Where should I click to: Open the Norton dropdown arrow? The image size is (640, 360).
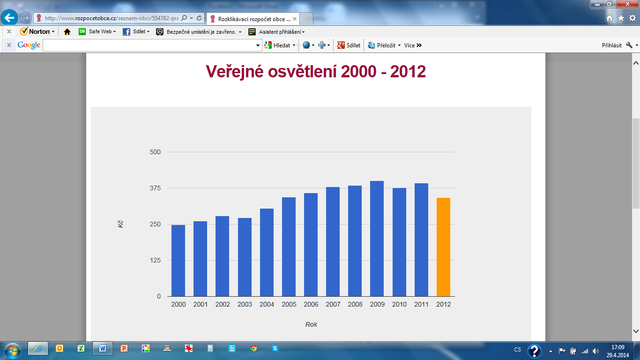pos(53,32)
